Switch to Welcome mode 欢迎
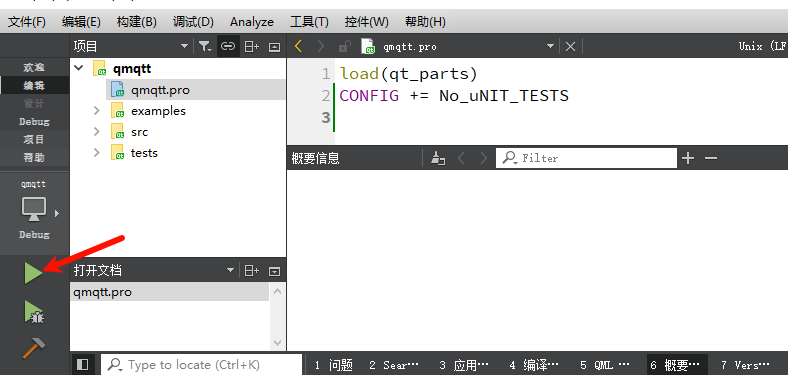This screenshot has width=788, height=375. tap(34, 67)
